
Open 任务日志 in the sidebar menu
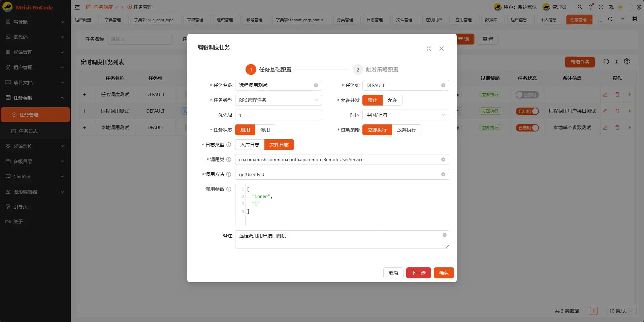tap(28, 131)
